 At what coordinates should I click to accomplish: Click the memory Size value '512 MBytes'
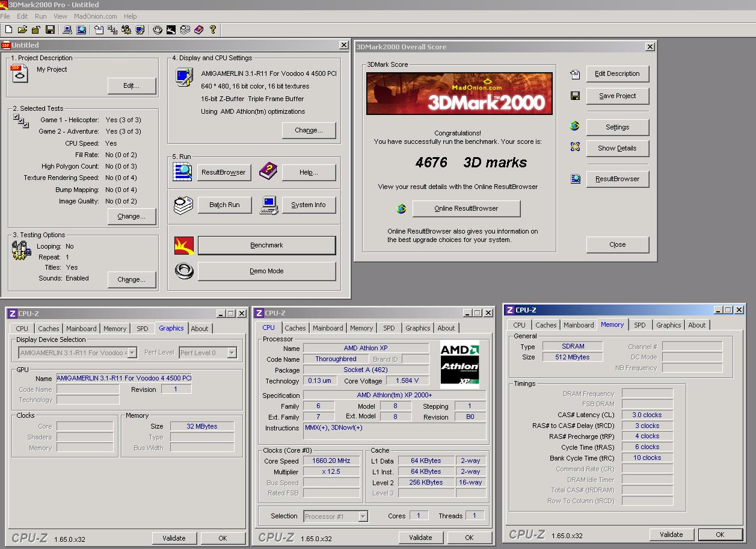coord(573,357)
